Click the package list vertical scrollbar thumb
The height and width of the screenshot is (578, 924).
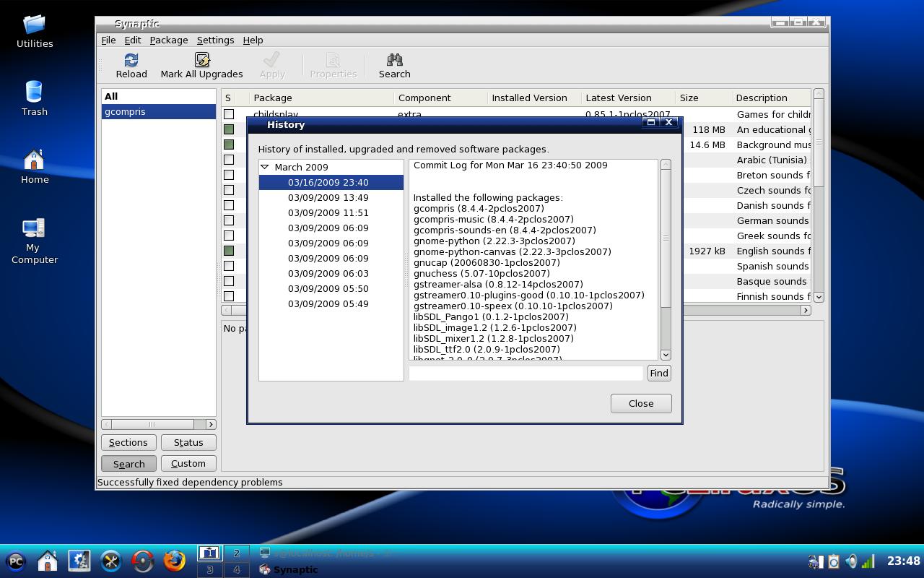tap(819, 144)
